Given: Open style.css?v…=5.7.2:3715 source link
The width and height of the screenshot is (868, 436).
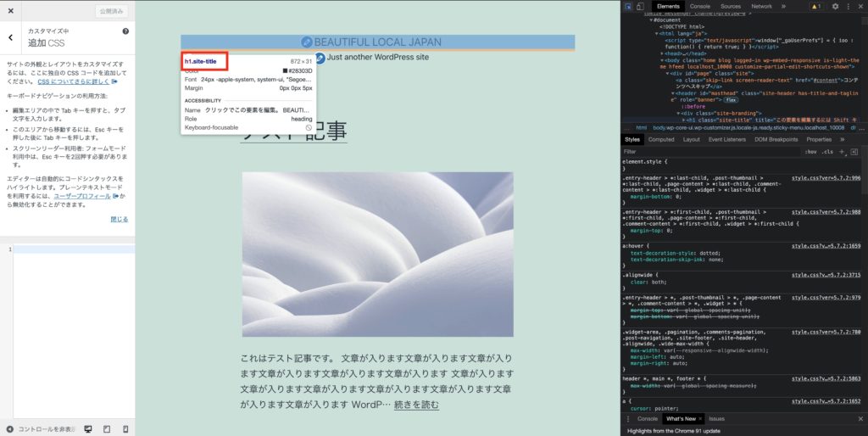Looking at the screenshot, I should click(826, 276).
